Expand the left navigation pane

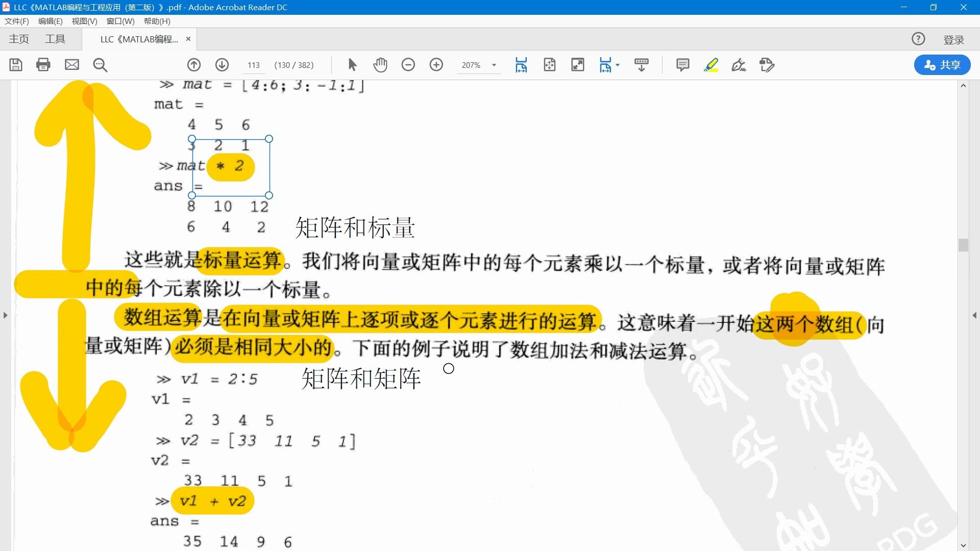(6, 315)
